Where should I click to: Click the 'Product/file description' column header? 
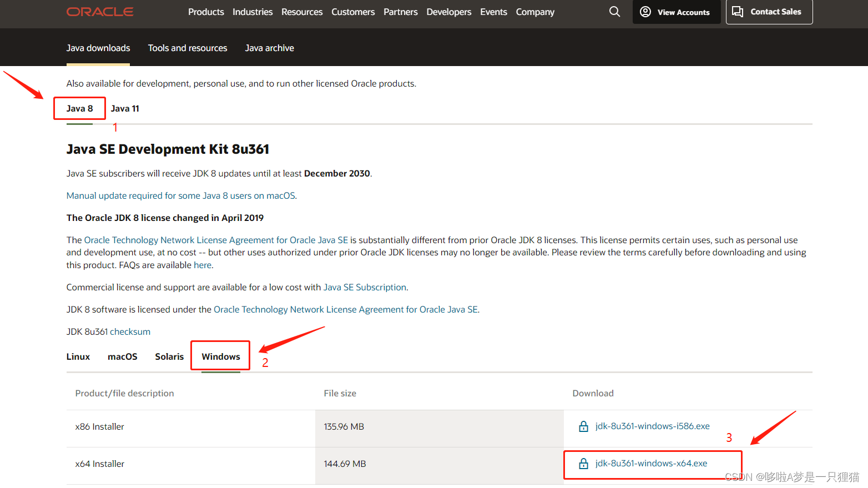tap(125, 393)
